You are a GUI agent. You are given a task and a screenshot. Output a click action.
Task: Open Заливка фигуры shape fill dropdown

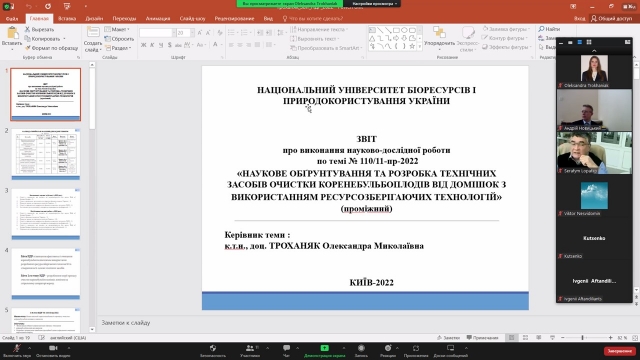(506, 29)
